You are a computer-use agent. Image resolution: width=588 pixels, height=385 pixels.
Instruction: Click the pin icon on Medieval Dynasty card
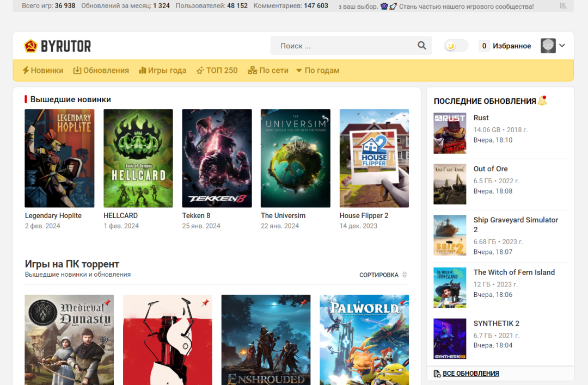(x=107, y=302)
